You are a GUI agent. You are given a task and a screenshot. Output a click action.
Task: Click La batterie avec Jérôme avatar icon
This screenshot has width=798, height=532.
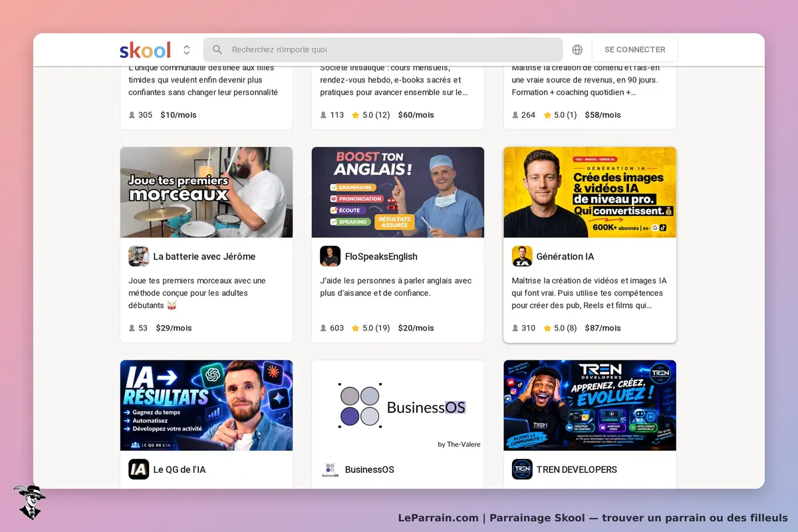139,256
